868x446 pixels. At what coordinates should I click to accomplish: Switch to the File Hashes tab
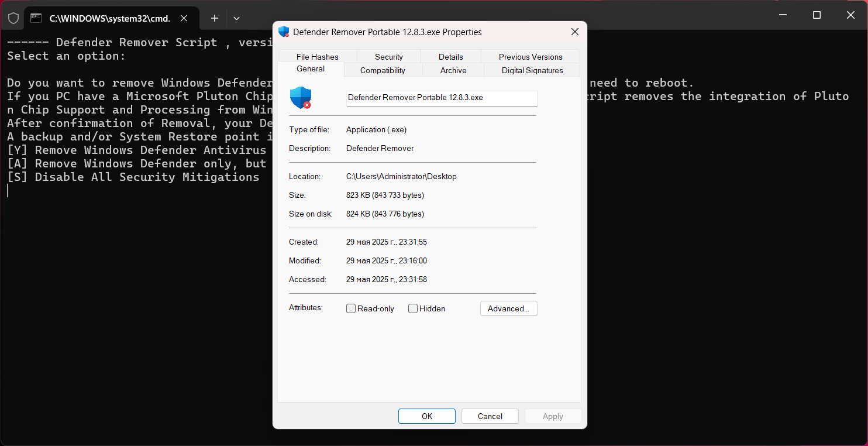click(x=318, y=57)
